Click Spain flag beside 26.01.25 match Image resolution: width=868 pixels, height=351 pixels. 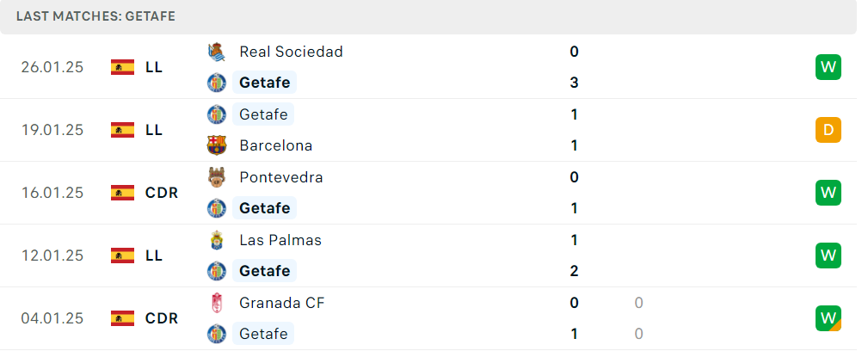122,67
